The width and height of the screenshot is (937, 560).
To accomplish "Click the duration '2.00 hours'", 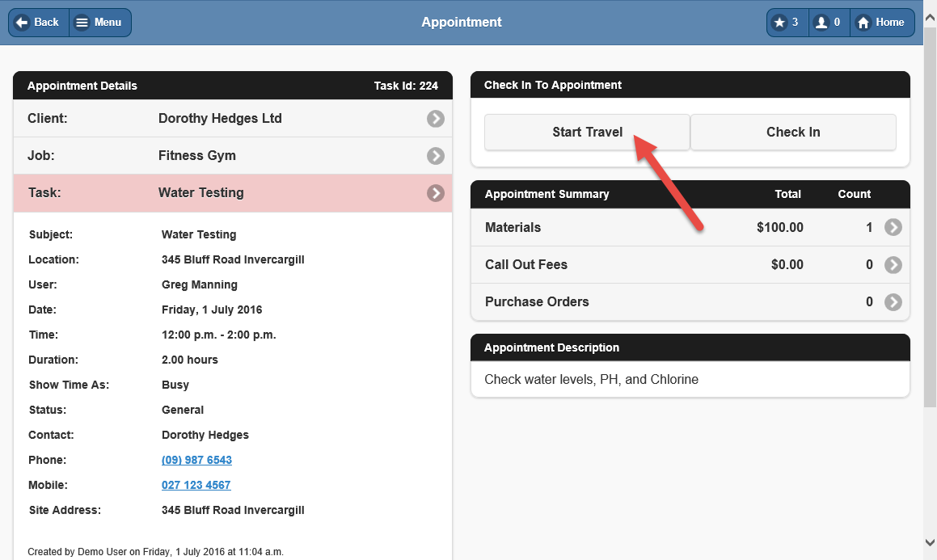I will click(x=189, y=360).
